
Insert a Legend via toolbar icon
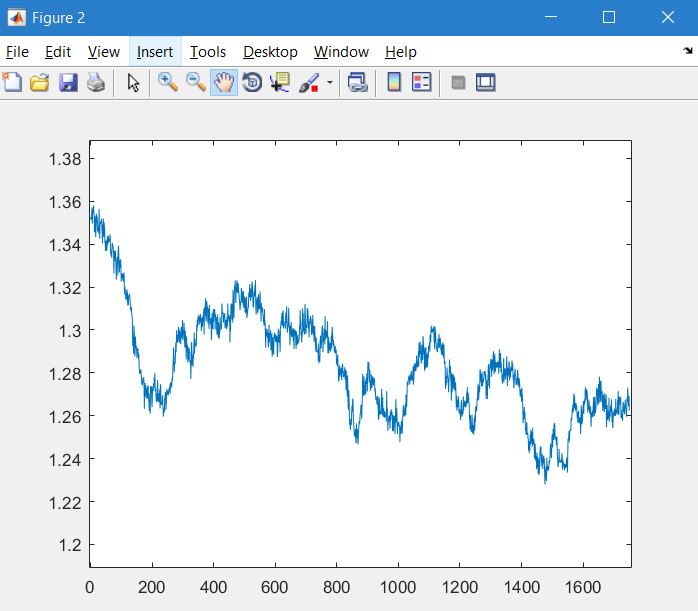(x=422, y=82)
